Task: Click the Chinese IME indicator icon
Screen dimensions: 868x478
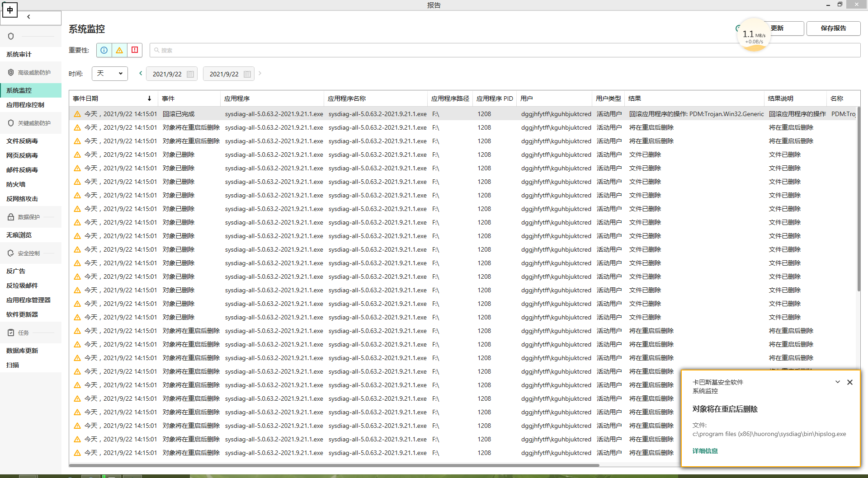Action: pyautogui.click(x=9, y=9)
